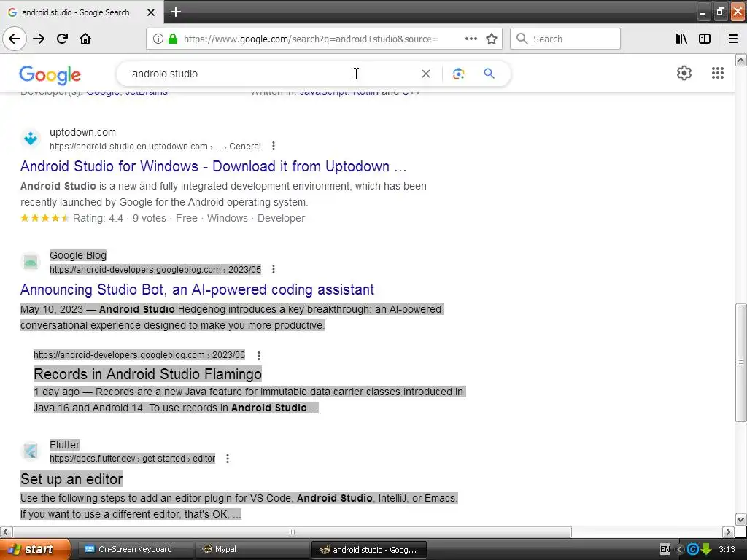Open the EN language indicator
Viewport: 747px width, 560px height.
665,550
